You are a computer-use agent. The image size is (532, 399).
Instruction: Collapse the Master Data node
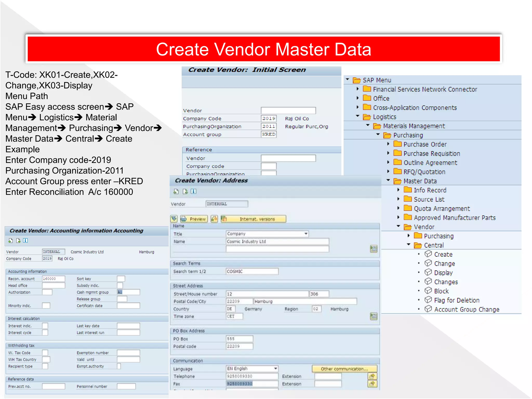[x=388, y=180]
